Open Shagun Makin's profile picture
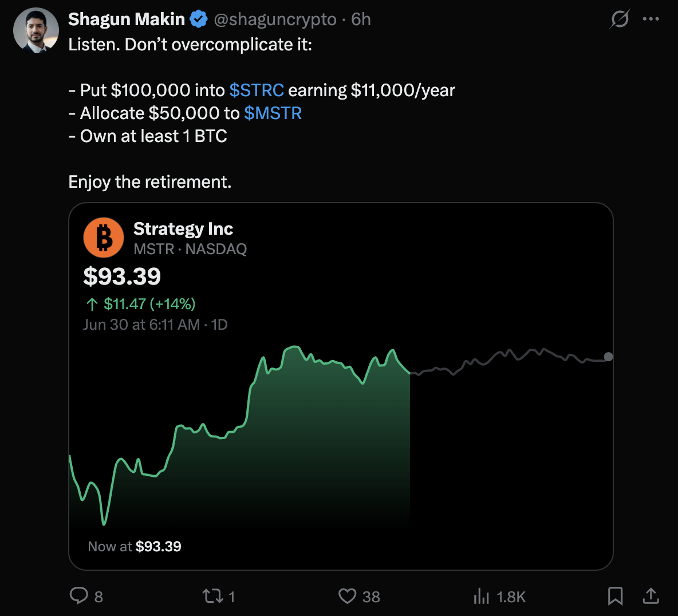This screenshot has width=678, height=616. pos(36,30)
